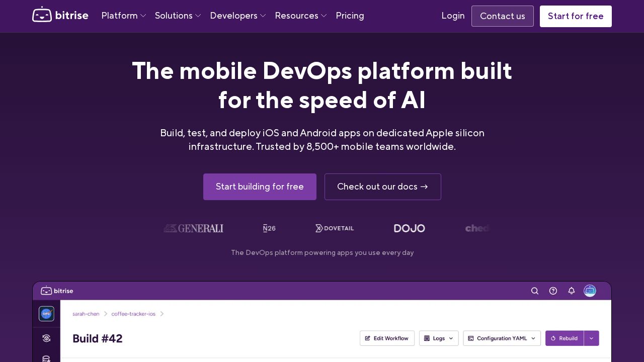Click the Login link

(453, 16)
